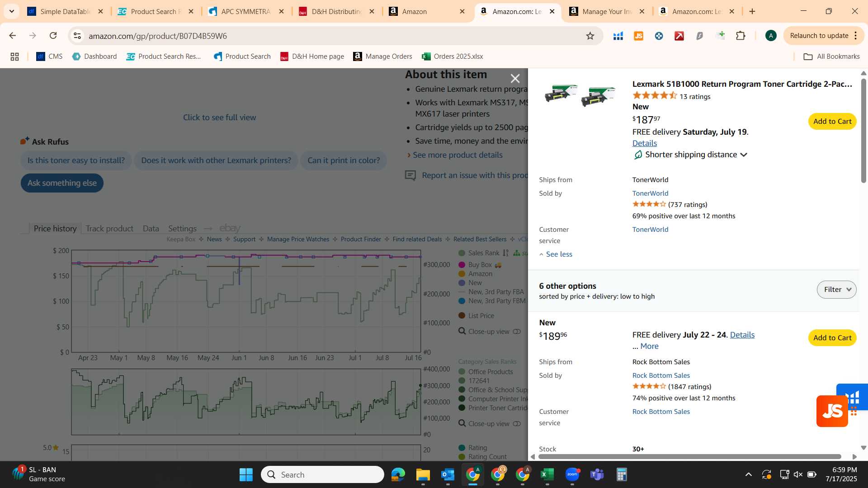Open Excel from taskbar
The image size is (868, 488).
tap(547, 474)
